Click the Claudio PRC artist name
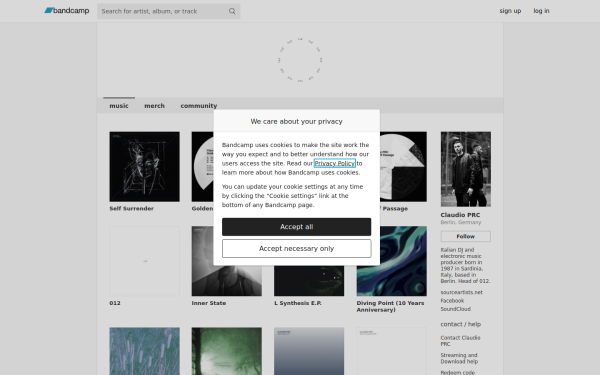Image resolution: width=600 pixels, height=375 pixels. (x=460, y=215)
